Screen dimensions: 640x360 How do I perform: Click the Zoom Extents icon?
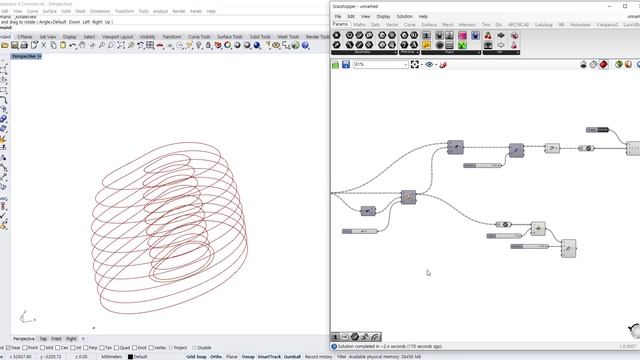pos(121,45)
